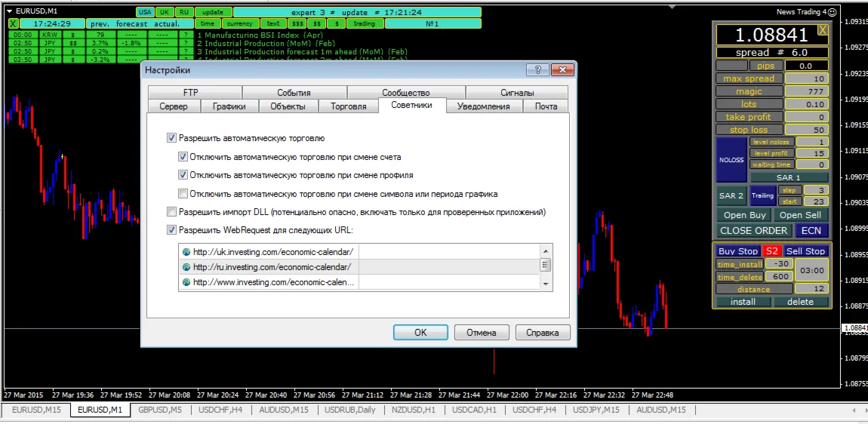Toggle the Trailing button
This screenshot has height=424, width=868.
[x=762, y=195]
